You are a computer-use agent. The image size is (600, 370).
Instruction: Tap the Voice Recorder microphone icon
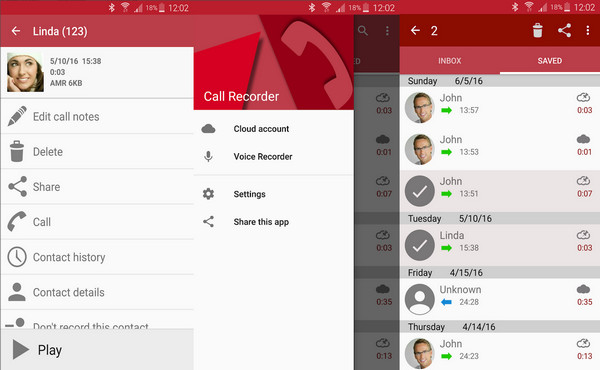(208, 156)
